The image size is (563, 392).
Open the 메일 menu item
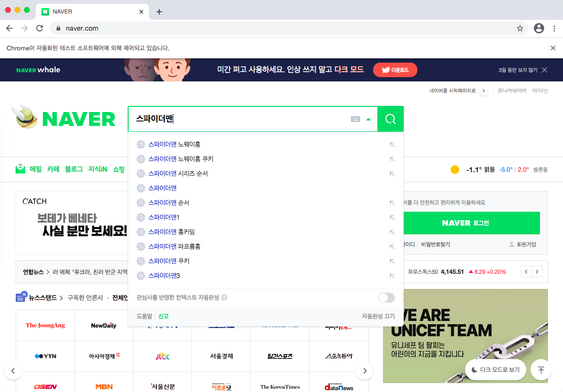point(35,169)
